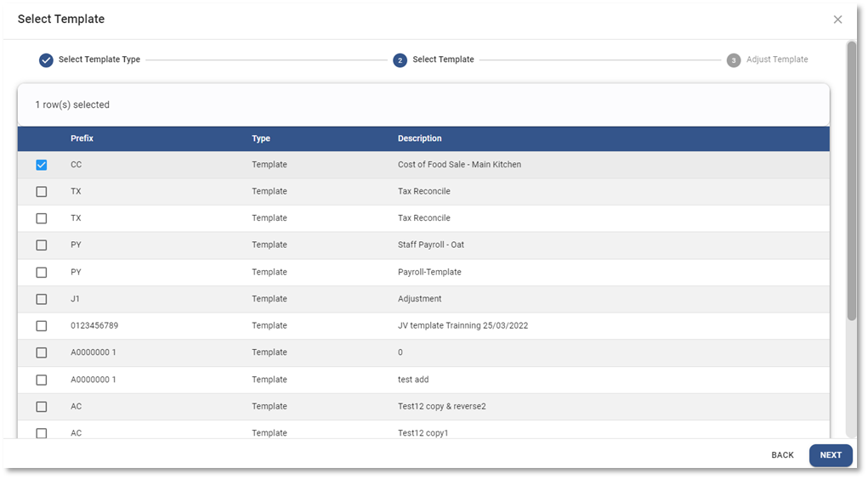The image size is (868, 479).
Task: Tick the J1 Adjustment template checkbox
Action: click(42, 299)
